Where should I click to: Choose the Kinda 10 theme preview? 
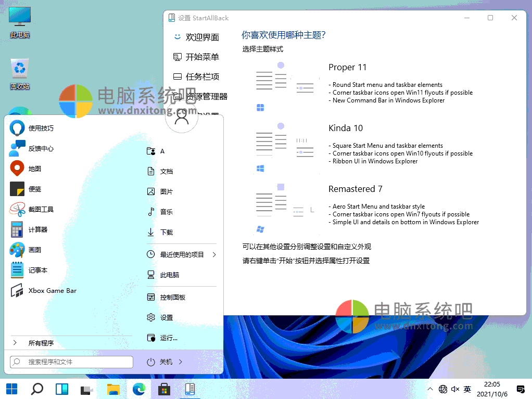point(287,148)
